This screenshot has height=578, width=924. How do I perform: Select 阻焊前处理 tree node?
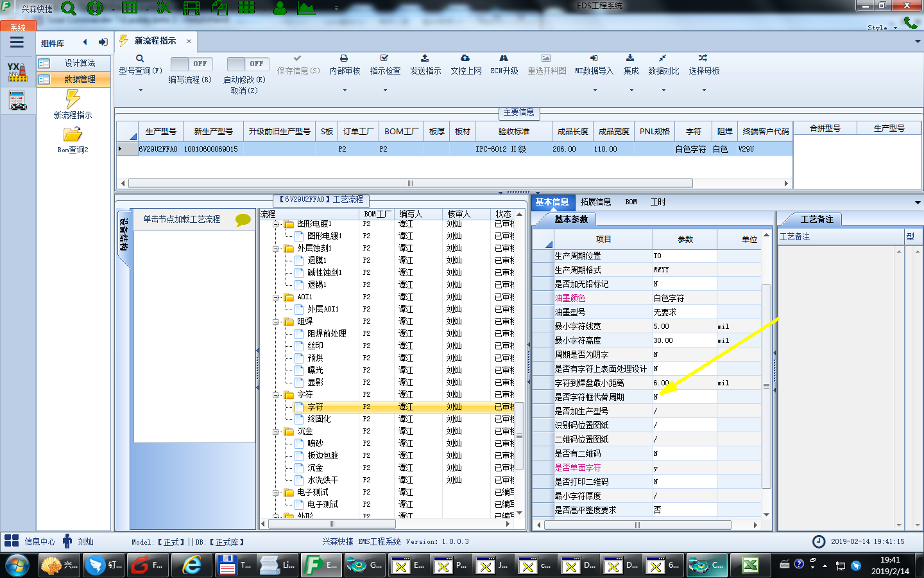coord(327,333)
